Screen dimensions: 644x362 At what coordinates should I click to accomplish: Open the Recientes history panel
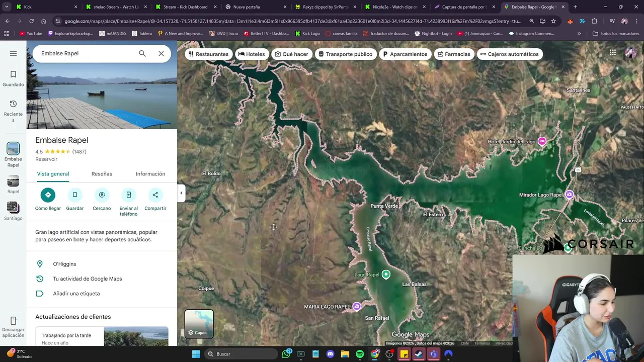click(x=13, y=111)
